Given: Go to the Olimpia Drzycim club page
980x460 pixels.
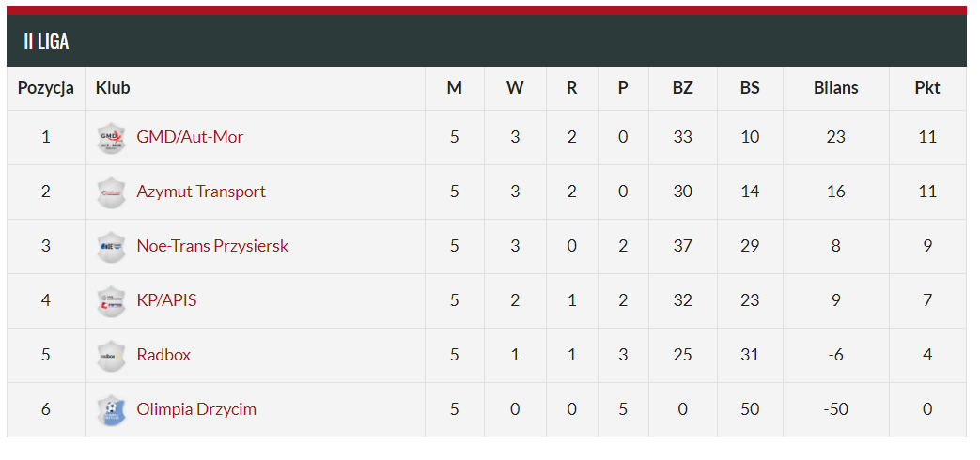Looking at the screenshot, I should (x=197, y=409).
